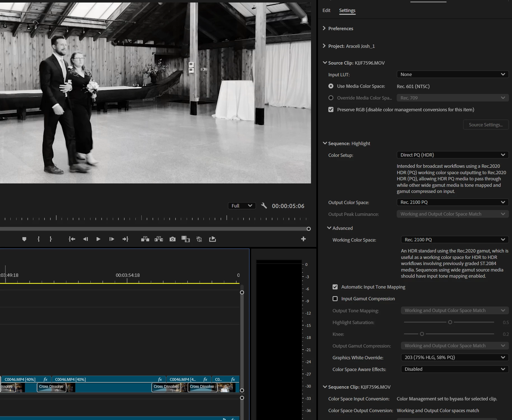Add a marker in the Program Monitor
512x420 pixels.
click(24, 239)
